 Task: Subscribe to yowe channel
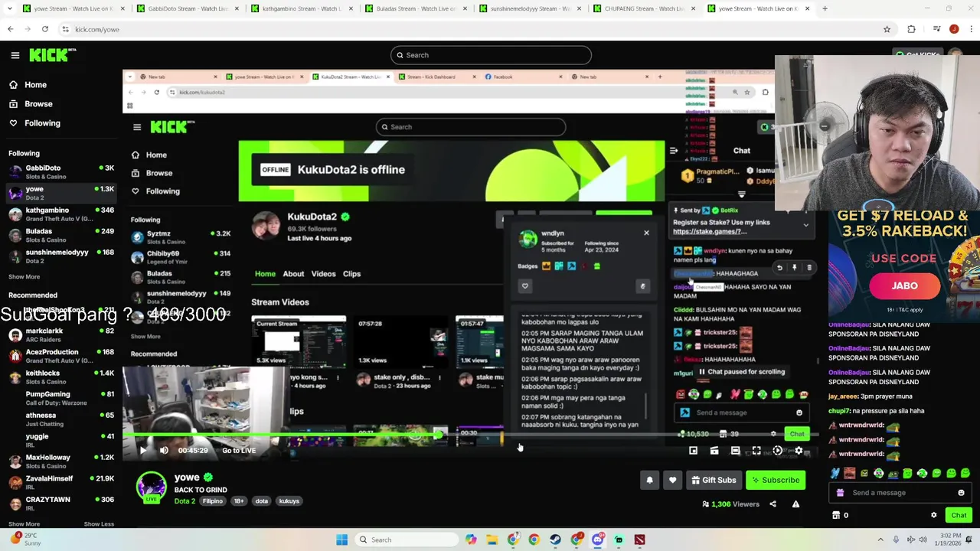(x=776, y=480)
